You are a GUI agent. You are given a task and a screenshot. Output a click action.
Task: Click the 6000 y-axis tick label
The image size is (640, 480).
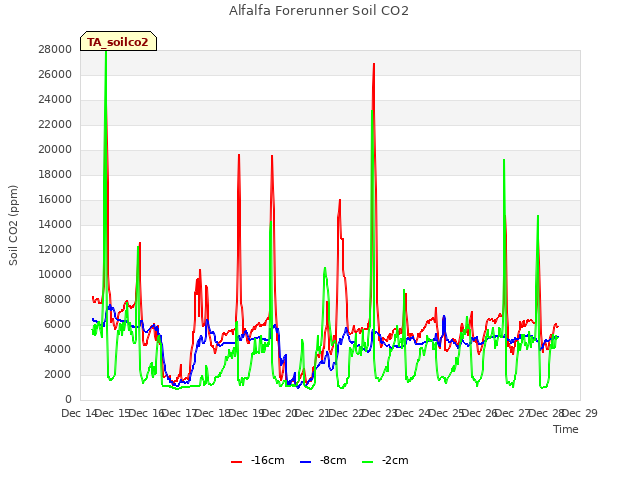58,324
